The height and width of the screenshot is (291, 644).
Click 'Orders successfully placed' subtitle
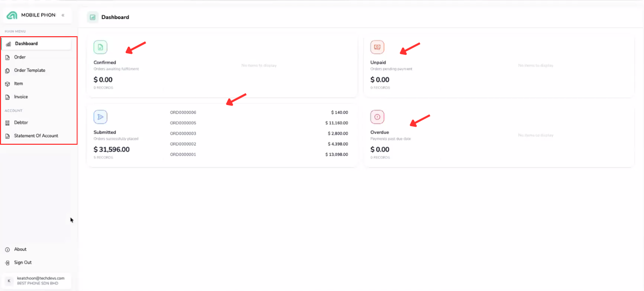(116, 139)
